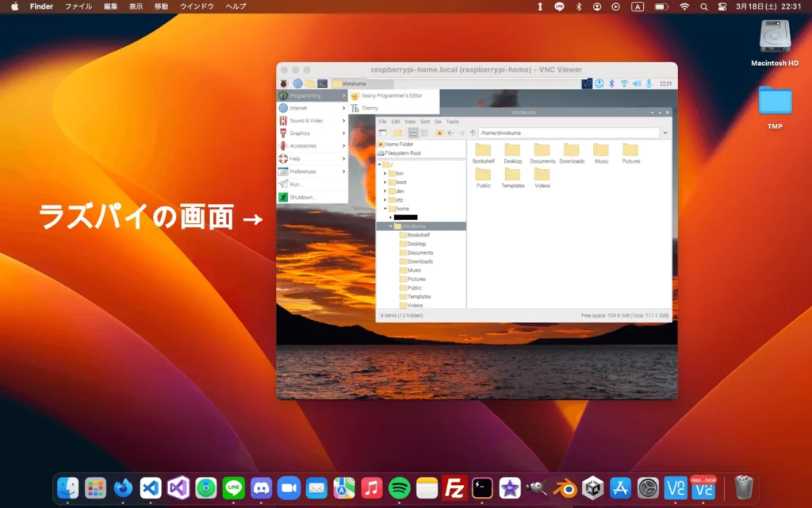Click the Pi microphone tray icon
Image resolution: width=812 pixels, height=508 pixels.
pos(649,83)
